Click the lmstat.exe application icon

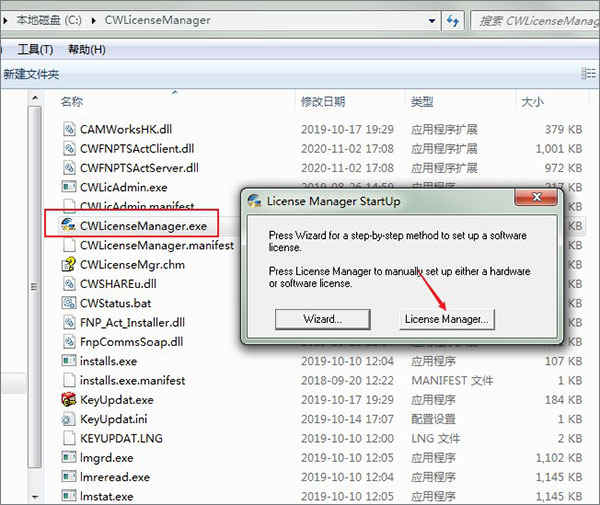pos(69,496)
